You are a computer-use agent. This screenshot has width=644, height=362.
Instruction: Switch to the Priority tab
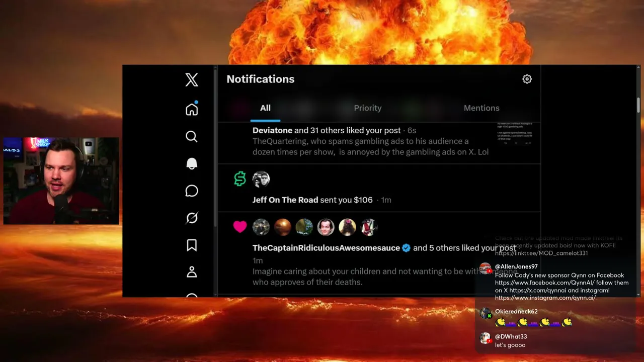pos(368,108)
